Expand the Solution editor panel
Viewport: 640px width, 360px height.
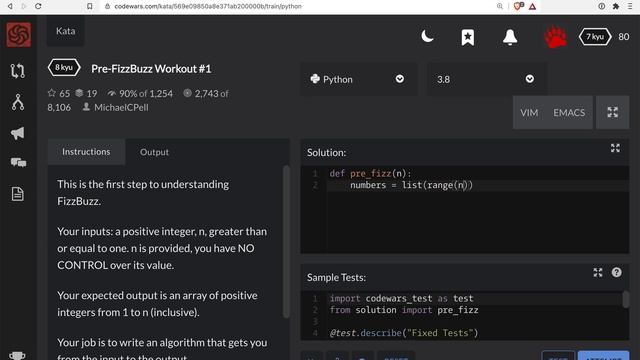615,148
